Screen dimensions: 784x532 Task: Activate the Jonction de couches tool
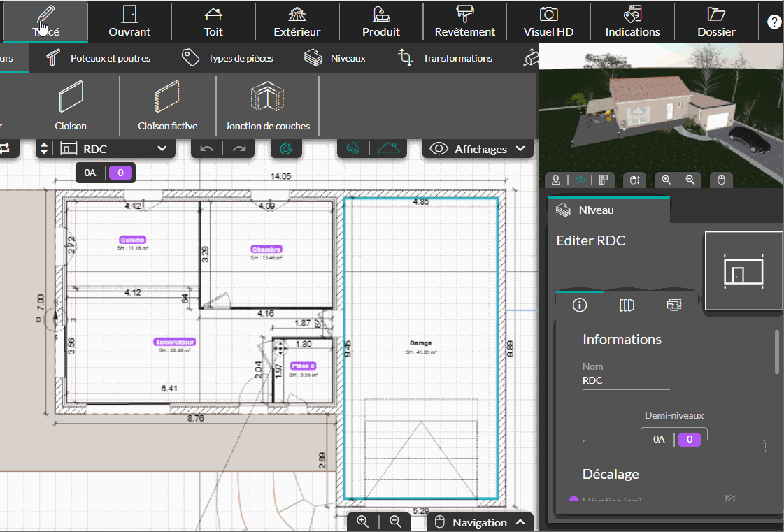click(267, 106)
